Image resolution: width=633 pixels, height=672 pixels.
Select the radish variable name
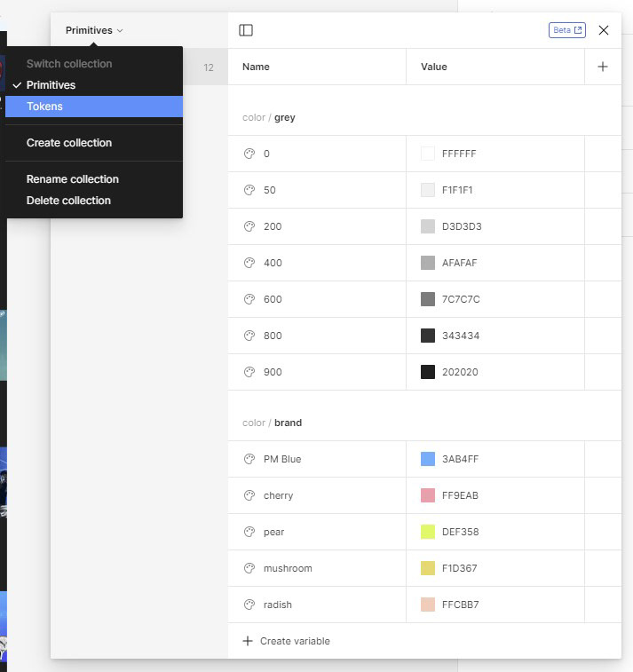pos(278,605)
